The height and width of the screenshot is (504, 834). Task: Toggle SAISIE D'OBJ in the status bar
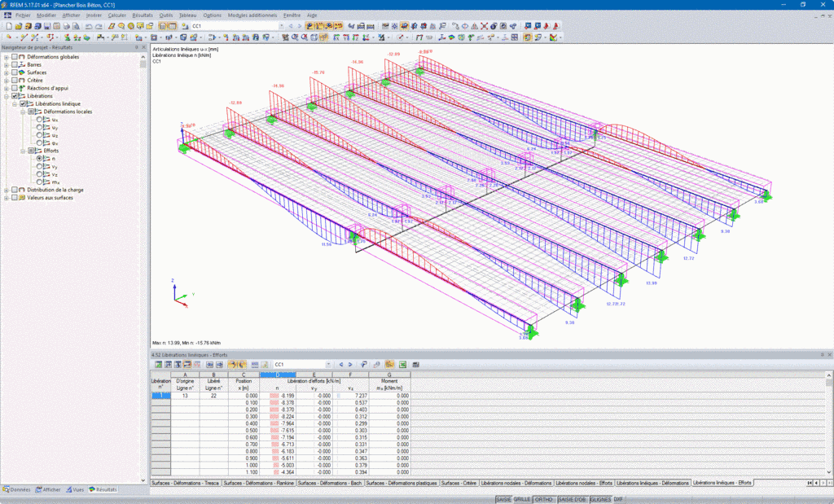[573, 500]
